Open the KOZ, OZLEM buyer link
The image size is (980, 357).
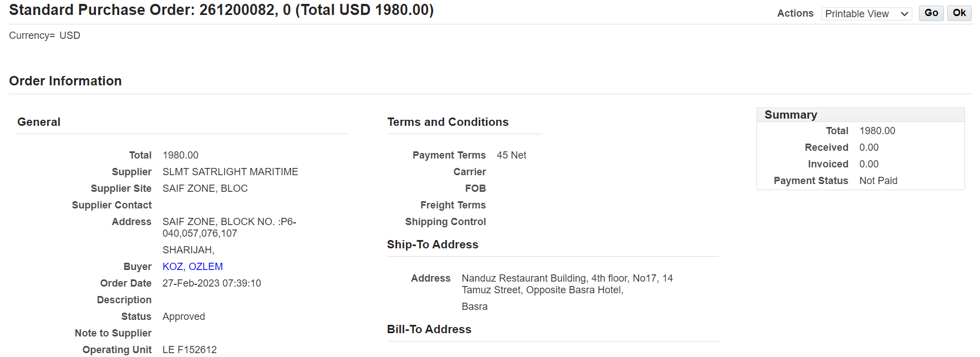[192, 267]
